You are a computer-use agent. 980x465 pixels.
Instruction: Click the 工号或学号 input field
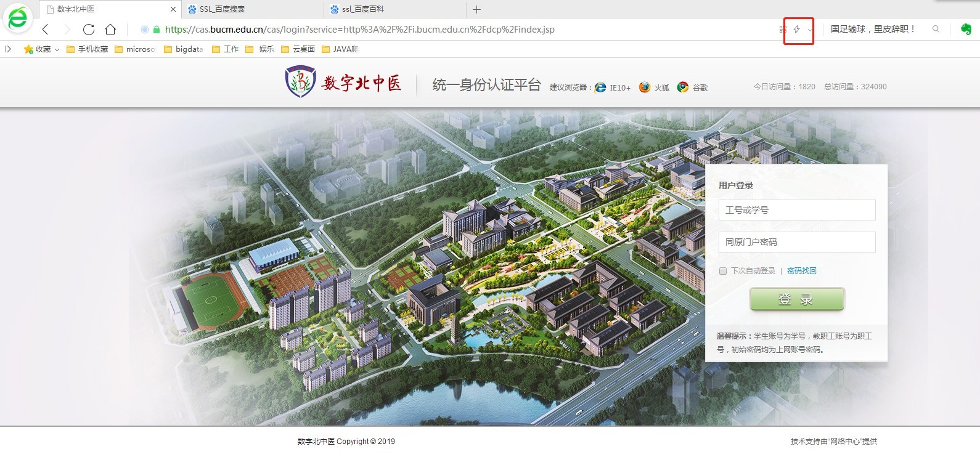coord(796,210)
